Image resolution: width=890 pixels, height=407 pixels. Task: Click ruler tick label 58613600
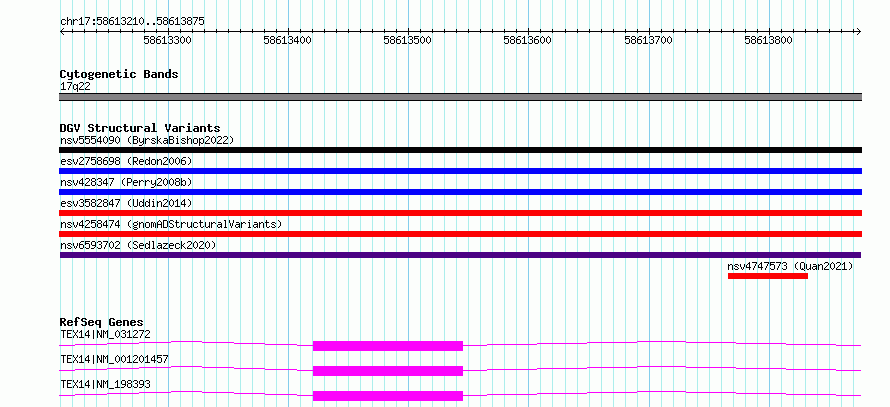[528, 40]
